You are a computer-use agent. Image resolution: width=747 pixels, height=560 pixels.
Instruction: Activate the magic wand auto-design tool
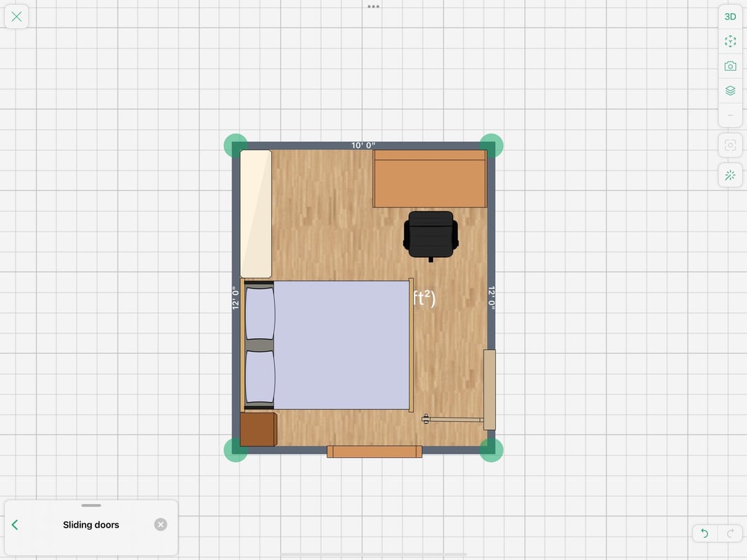[x=730, y=175]
